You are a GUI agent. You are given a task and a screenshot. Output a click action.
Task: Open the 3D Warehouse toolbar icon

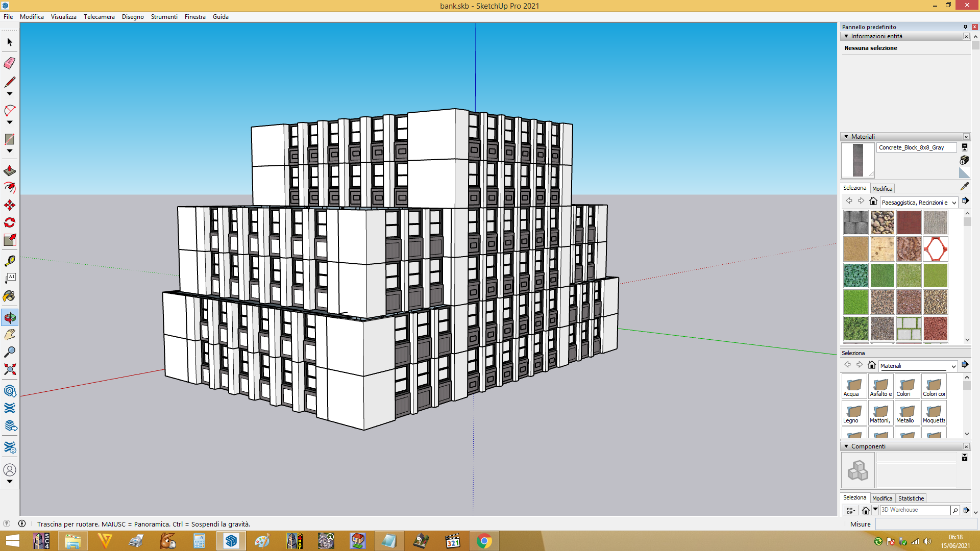coord(10,391)
